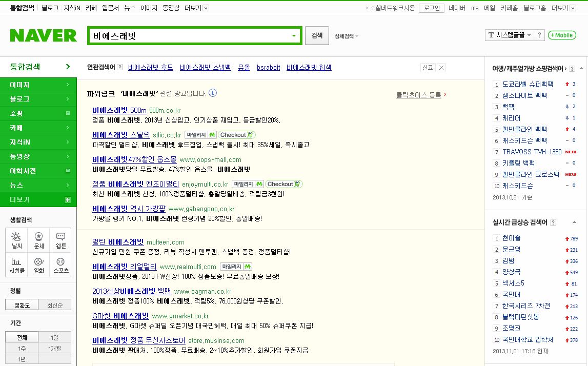Open the 영화 movie icon
588x366 pixels.
coord(38,265)
